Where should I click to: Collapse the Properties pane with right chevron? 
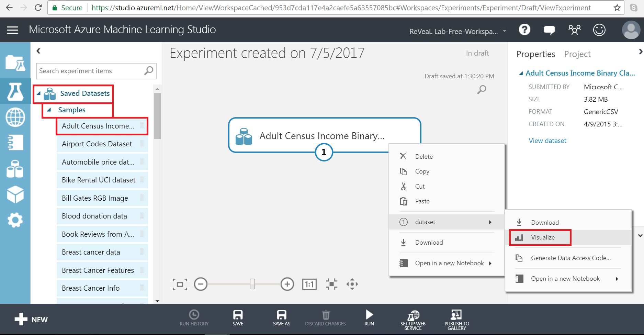(x=641, y=52)
